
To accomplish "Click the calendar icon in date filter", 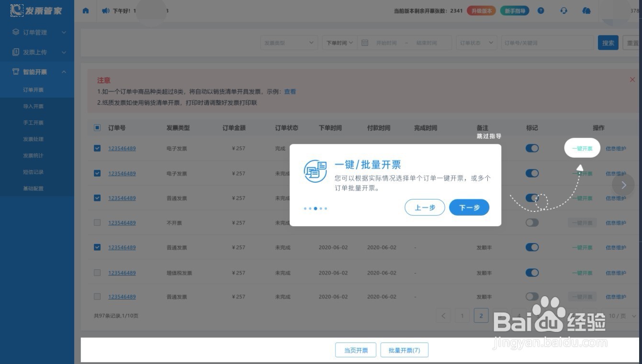I will (365, 43).
